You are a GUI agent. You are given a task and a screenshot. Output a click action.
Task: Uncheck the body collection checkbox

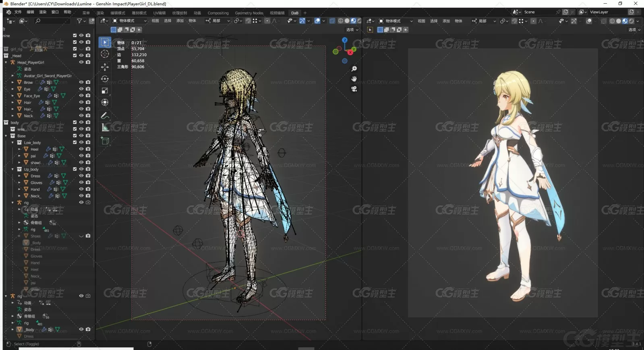[75, 122]
